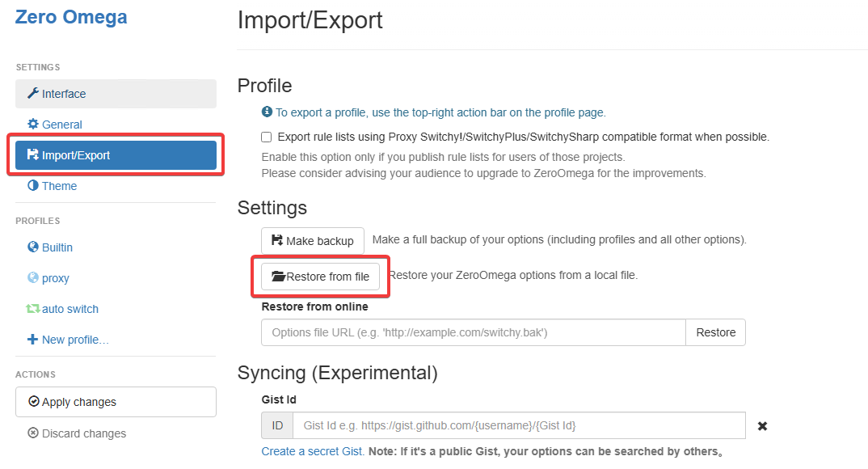Click the Apply changes button
868x469 pixels.
pyautogui.click(x=116, y=402)
